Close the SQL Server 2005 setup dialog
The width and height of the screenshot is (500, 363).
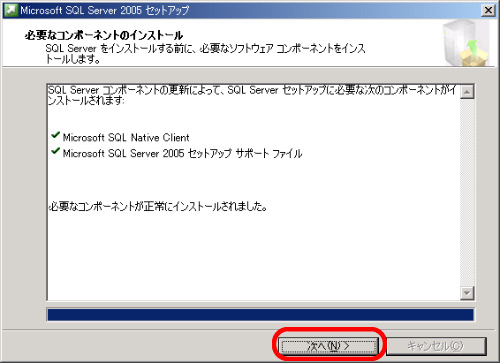pos(488,10)
